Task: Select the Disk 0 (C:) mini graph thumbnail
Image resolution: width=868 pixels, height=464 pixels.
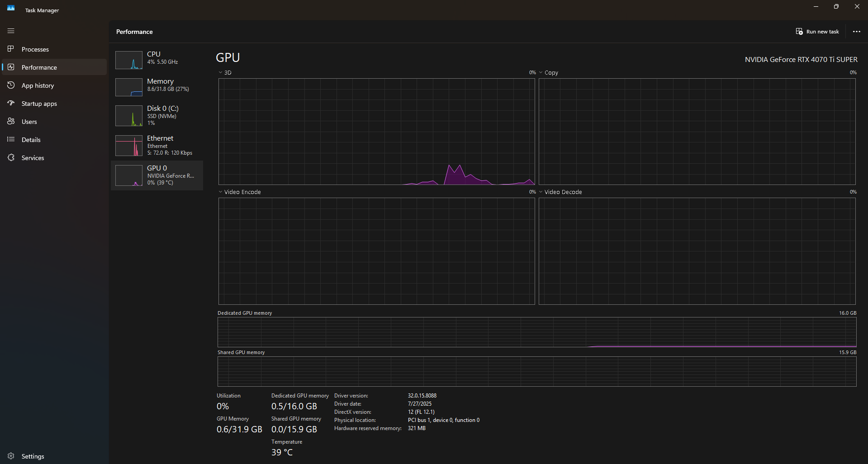Action: pyautogui.click(x=129, y=116)
